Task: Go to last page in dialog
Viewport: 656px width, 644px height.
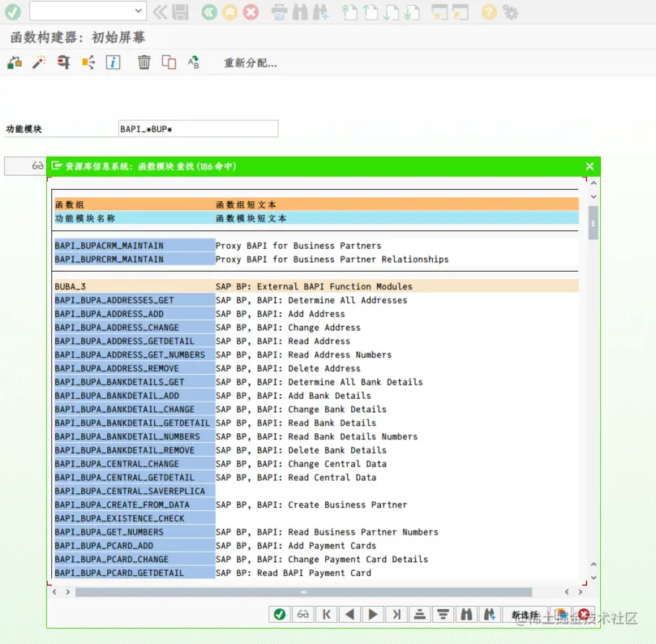Action: click(397, 614)
